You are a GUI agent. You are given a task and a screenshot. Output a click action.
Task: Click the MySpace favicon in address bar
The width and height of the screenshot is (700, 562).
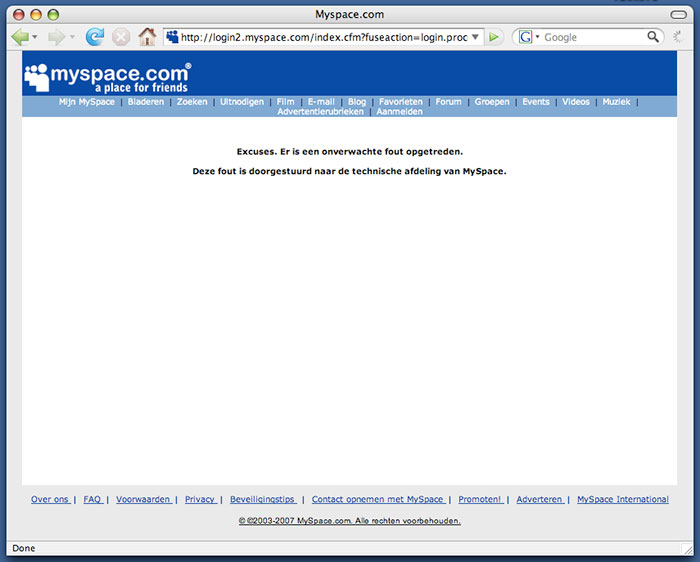172,37
